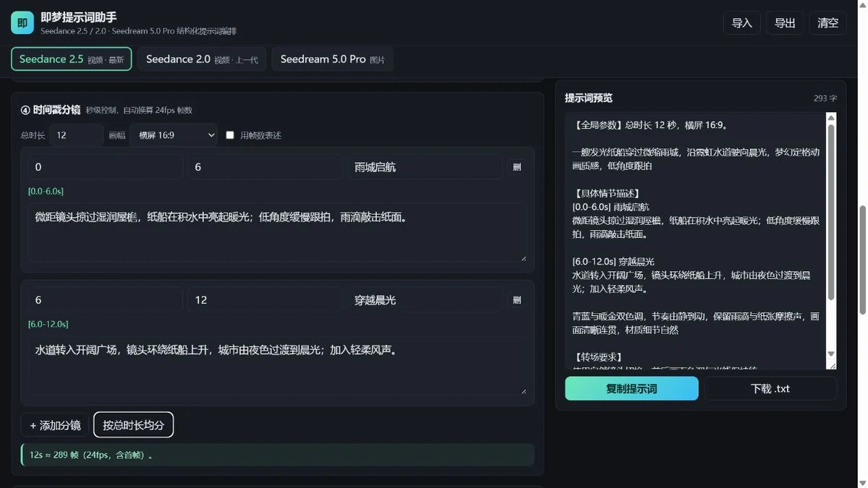Click the 即梦提示词助手 app logo icon
Viewport: 868px width, 488px height.
tap(22, 22)
